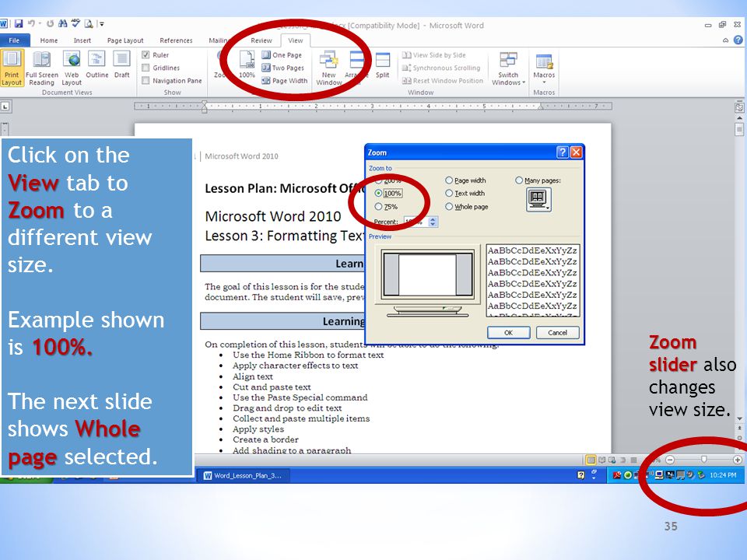The image size is (747, 560).
Task: Click the Save icon in Quick Access Toolbar
Action: [x=19, y=23]
